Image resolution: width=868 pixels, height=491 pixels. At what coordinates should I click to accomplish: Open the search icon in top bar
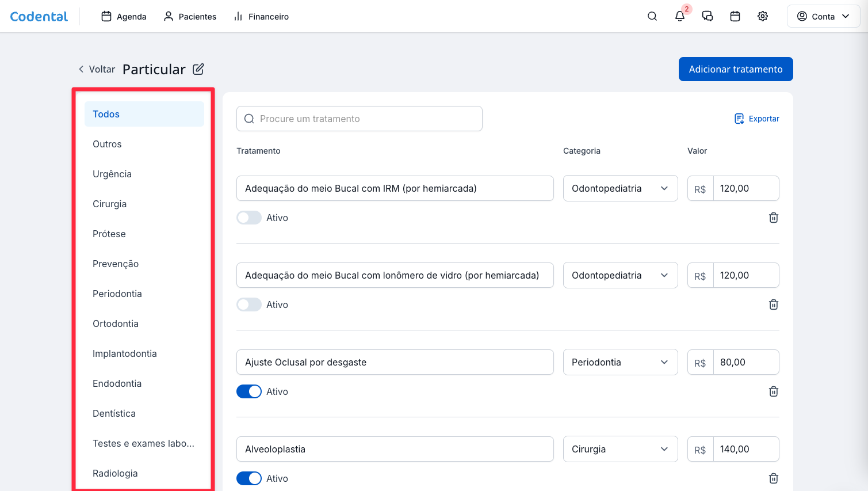tap(652, 16)
